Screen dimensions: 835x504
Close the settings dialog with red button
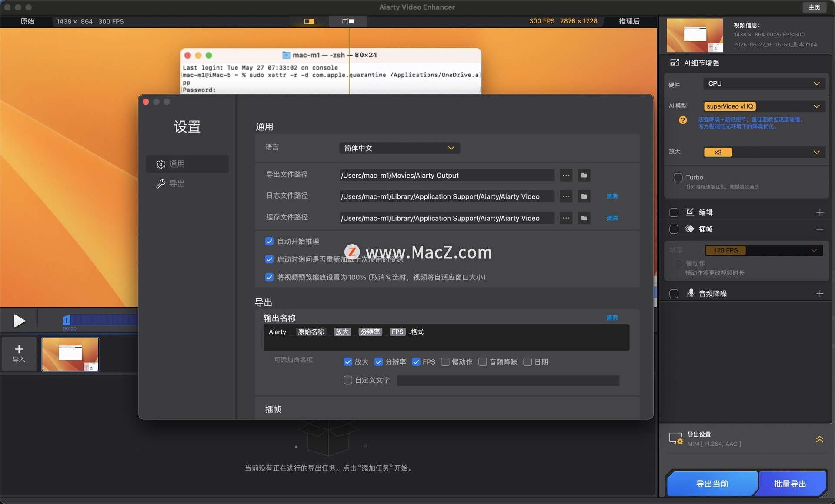146,102
